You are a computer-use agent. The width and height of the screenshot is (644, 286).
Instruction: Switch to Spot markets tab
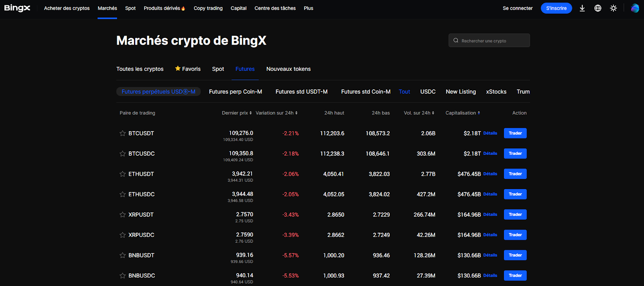(x=218, y=69)
